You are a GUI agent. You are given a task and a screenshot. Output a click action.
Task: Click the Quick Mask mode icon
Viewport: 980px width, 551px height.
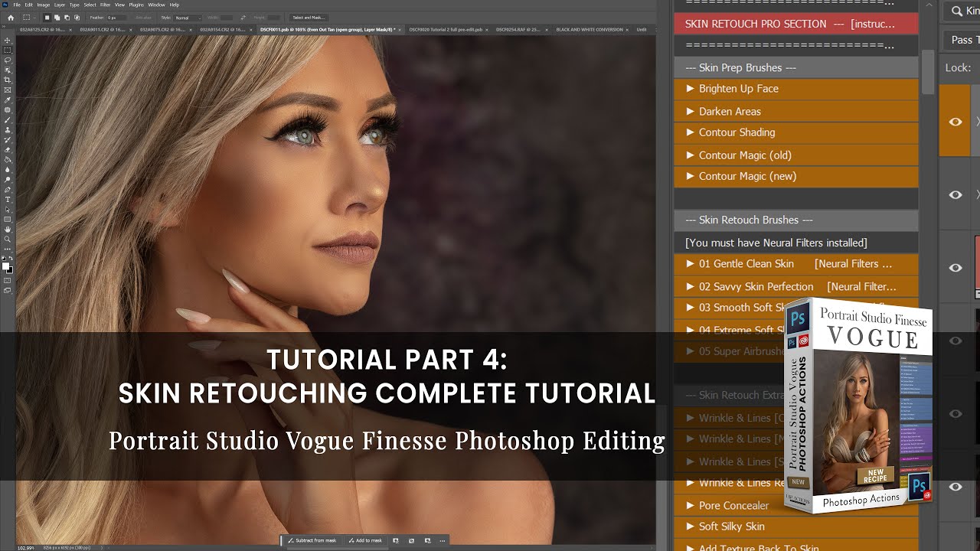(8, 280)
